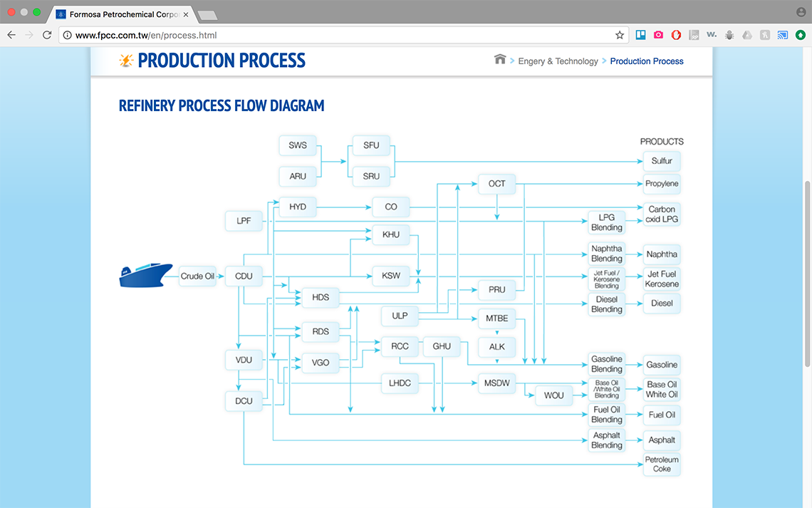This screenshot has height=508, width=812.
Task: Click the SWS unit box
Action: coord(298,145)
